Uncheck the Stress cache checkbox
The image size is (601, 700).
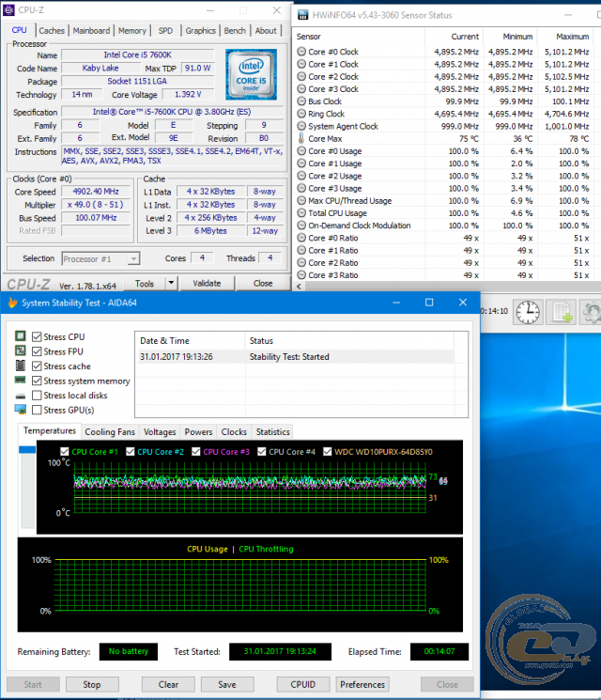click(x=37, y=366)
